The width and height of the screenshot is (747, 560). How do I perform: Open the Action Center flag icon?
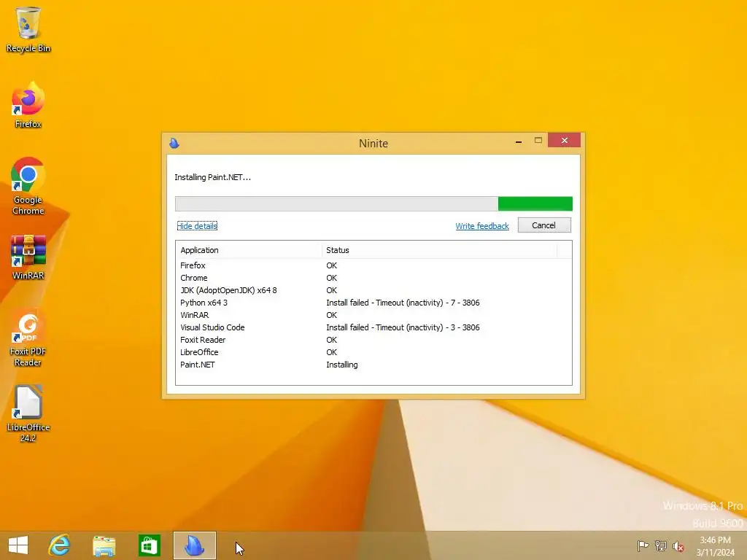643,545
